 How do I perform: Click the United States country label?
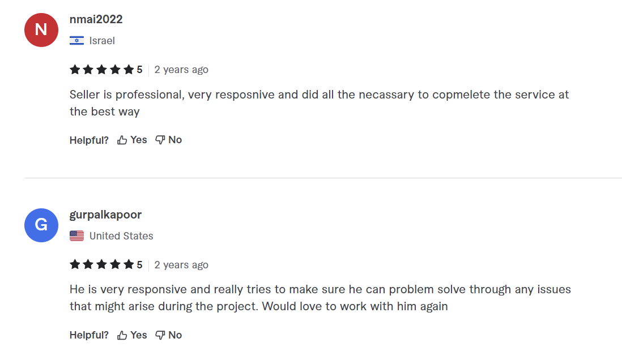(x=121, y=236)
